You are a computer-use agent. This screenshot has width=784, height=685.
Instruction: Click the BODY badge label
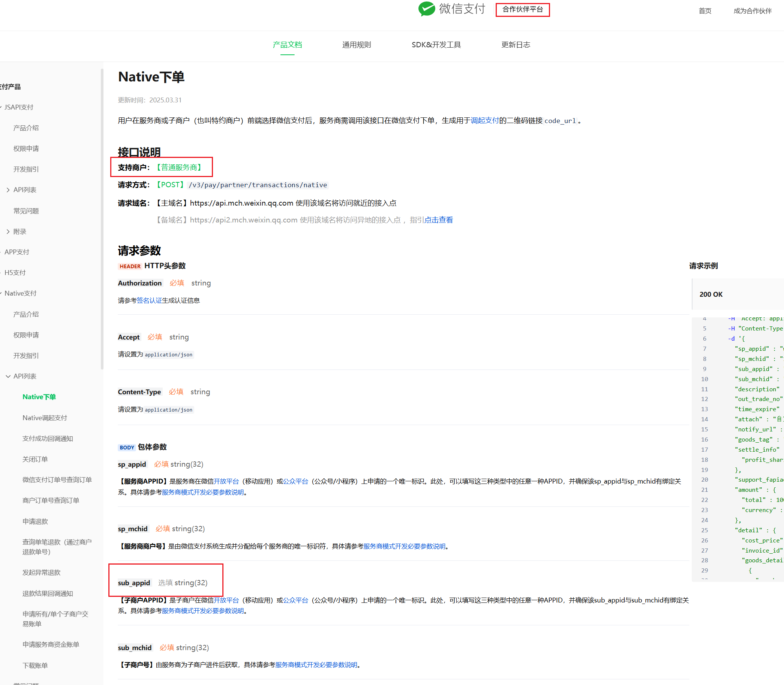(127, 447)
